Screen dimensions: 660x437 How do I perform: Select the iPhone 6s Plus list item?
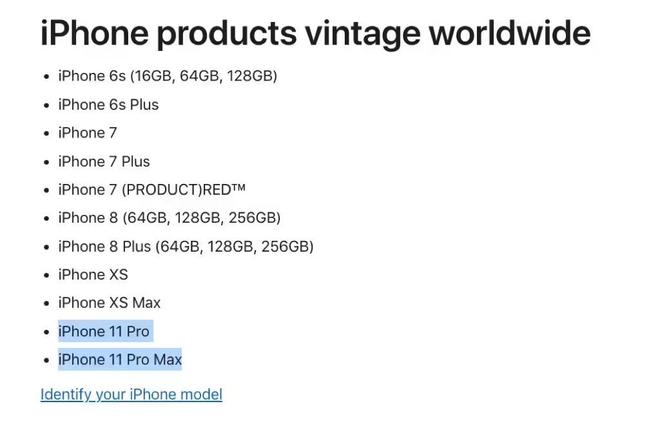108,105
